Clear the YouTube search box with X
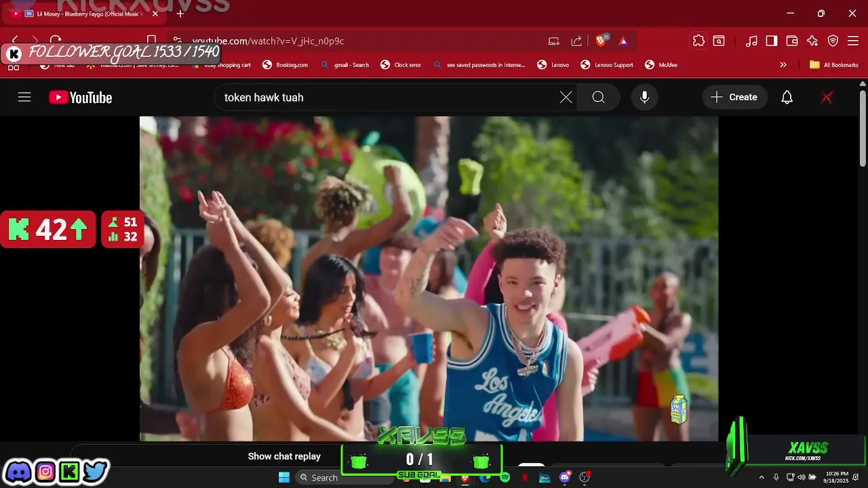This screenshot has height=488, width=868. pos(566,98)
